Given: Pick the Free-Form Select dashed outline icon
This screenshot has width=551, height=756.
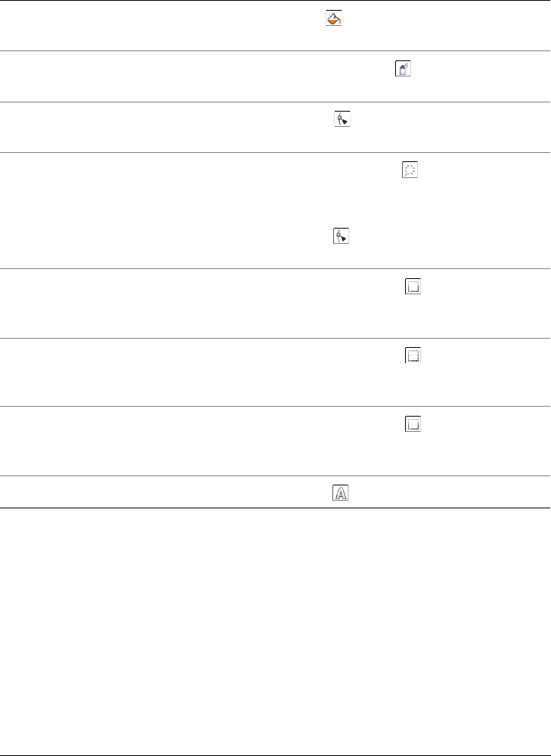Looking at the screenshot, I should click(410, 170).
